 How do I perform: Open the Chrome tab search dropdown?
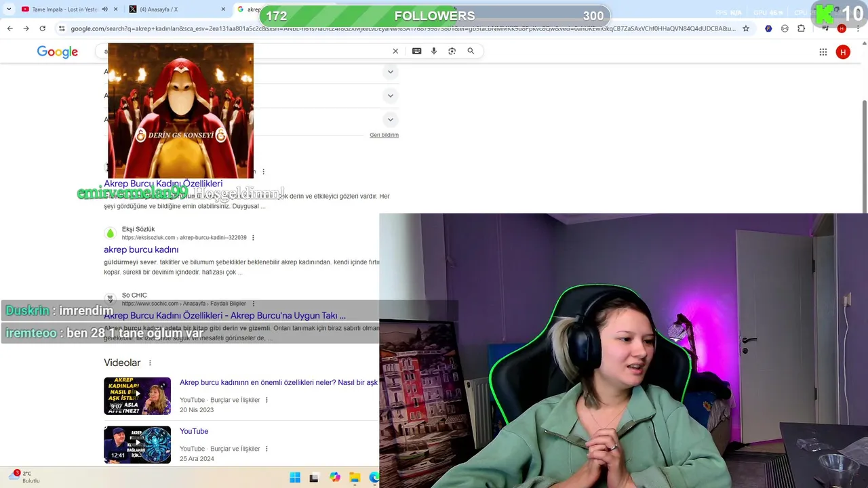click(9, 9)
